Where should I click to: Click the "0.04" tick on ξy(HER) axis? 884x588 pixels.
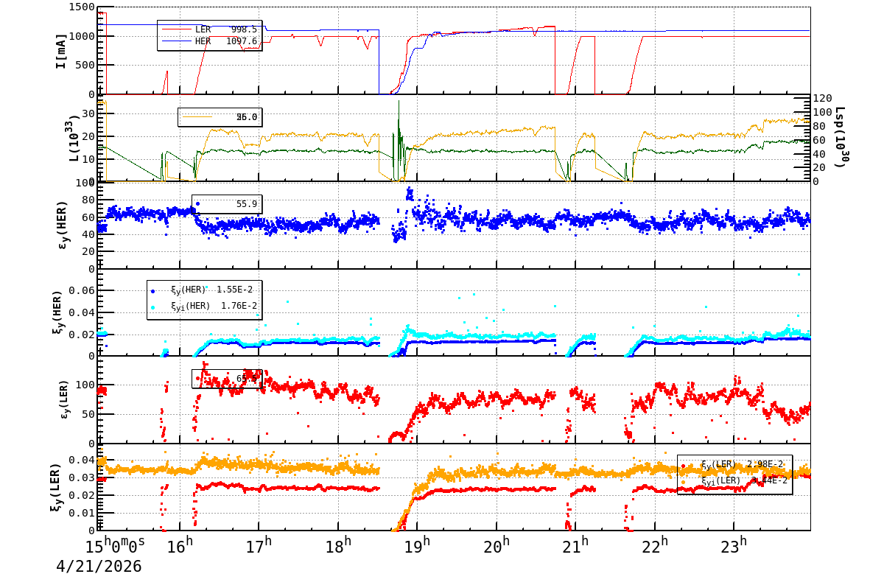tap(83, 312)
